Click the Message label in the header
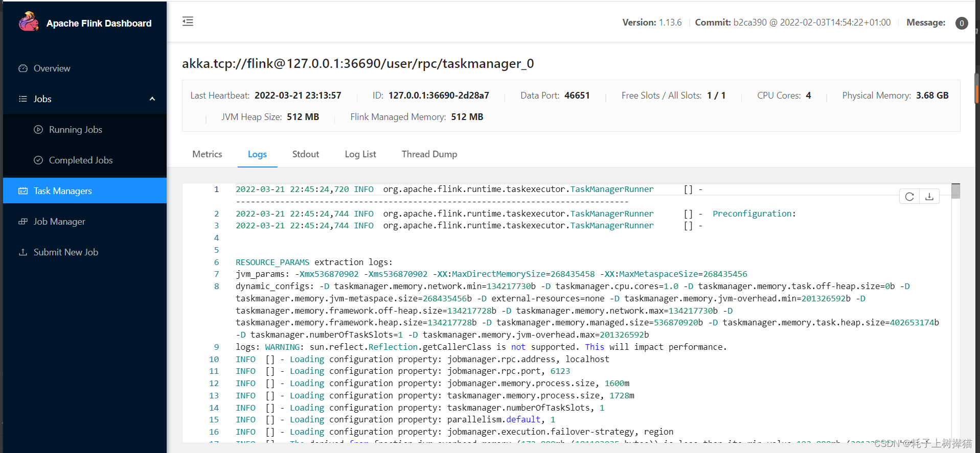The width and height of the screenshot is (980, 453). pos(926,22)
